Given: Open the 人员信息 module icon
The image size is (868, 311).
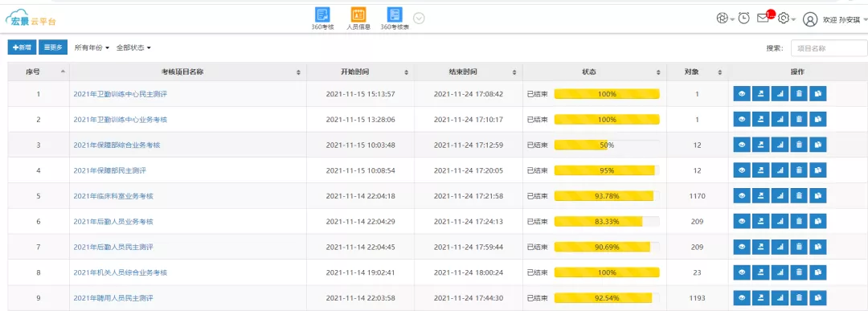Looking at the screenshot, I should [x=358, y=15].
